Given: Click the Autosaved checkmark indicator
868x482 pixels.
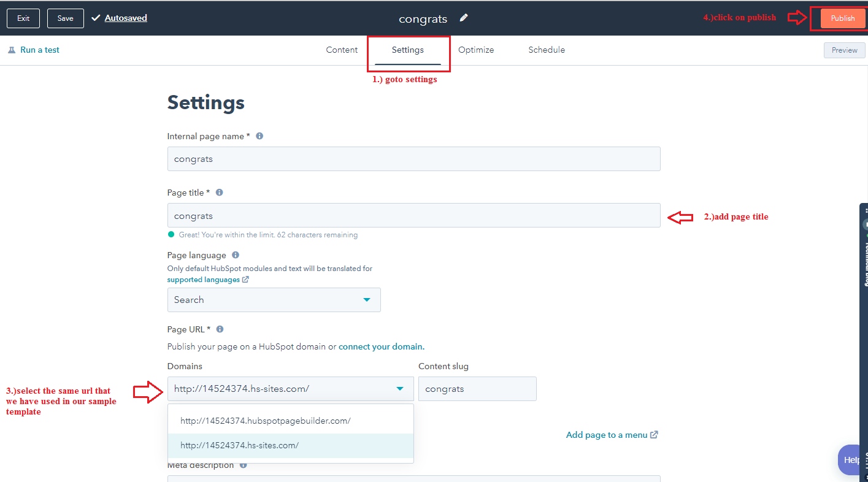Looking at the screenshot, I should click(x=96, y=18).
